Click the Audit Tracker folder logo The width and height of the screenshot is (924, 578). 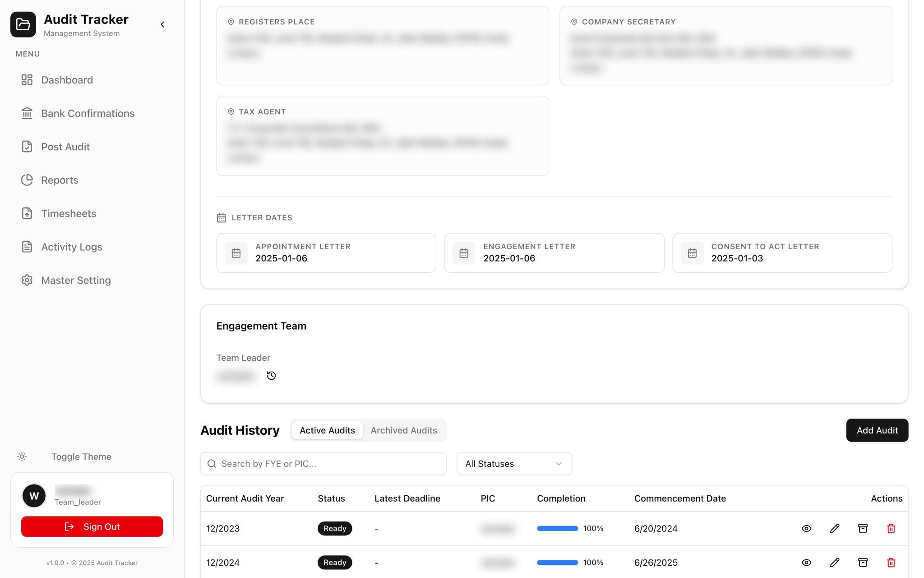[23, 24]
